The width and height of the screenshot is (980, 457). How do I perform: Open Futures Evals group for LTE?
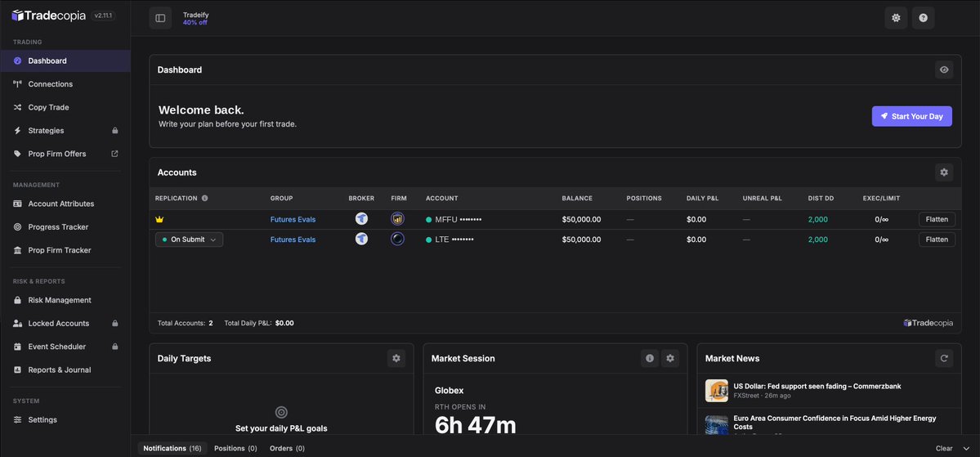pos(293,240)
